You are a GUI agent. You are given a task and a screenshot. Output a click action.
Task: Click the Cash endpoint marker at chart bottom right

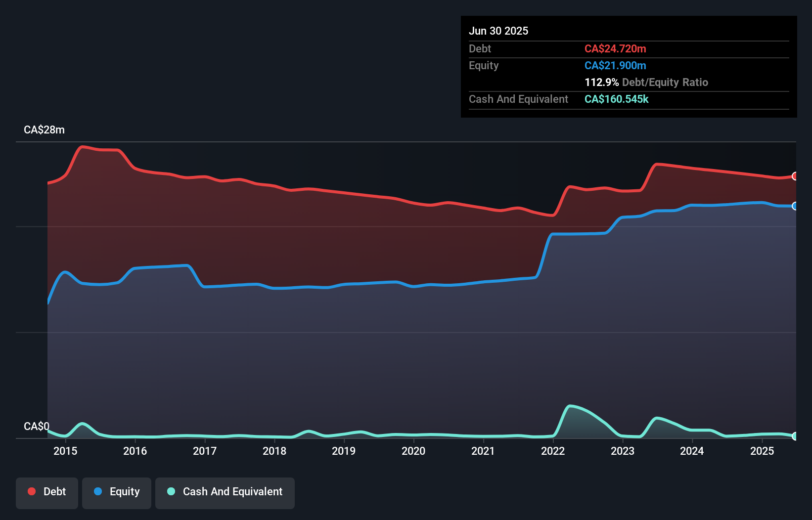794,437
